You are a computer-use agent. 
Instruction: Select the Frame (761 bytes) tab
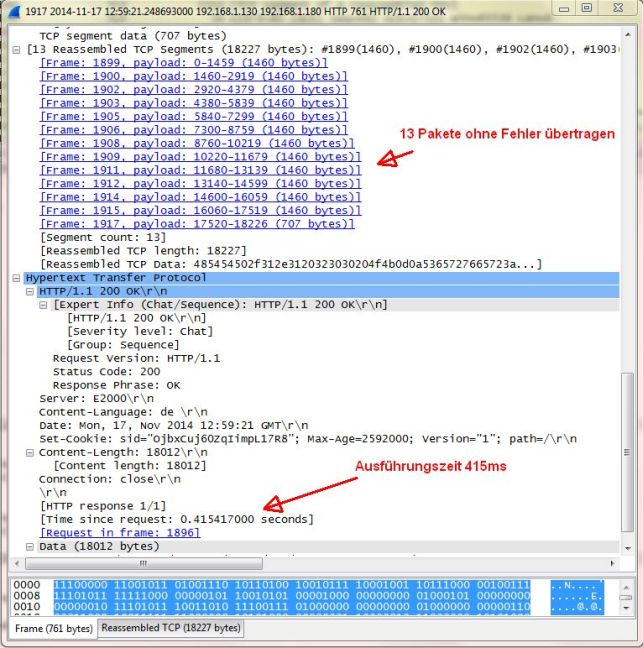tap(51, 628)
